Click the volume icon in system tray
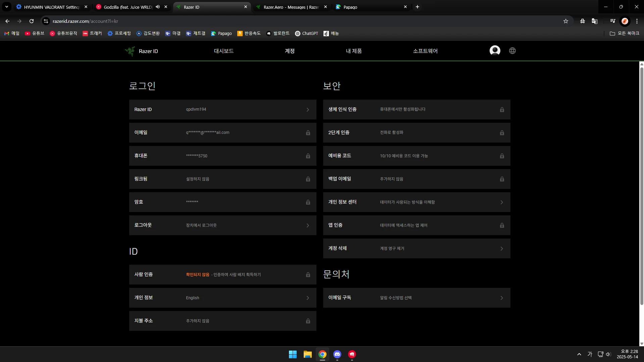 (608, 354)
